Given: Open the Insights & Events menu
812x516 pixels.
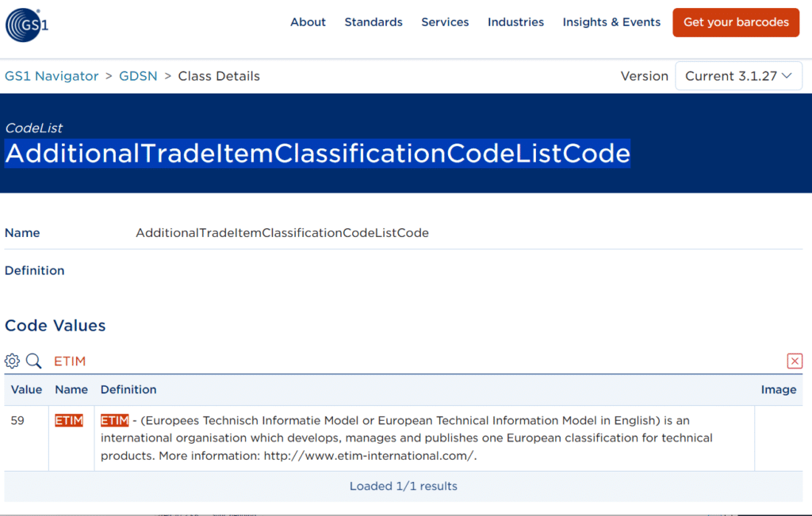Looking at the screenshot, I should [x=611, y=22].
